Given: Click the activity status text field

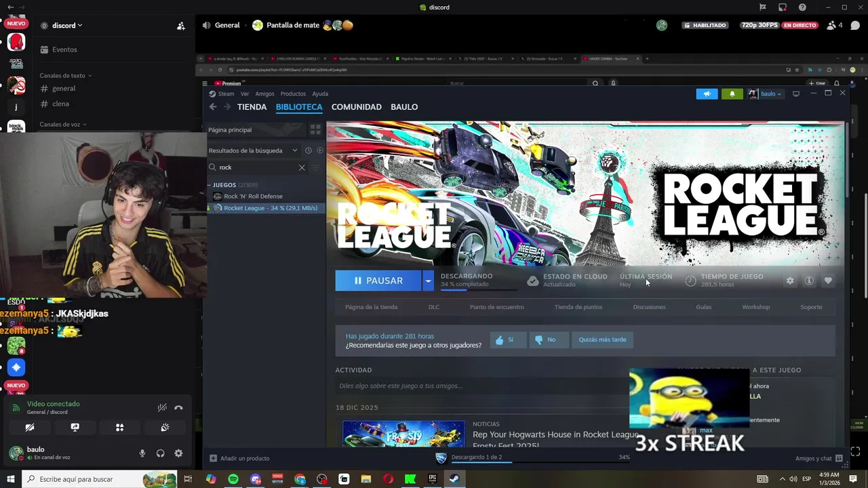Looking at the screenshot, I should coord(481,386).
